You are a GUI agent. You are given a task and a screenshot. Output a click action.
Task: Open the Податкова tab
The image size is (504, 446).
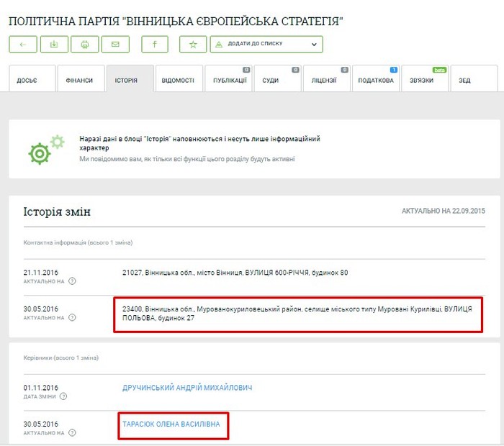[376, 78]
